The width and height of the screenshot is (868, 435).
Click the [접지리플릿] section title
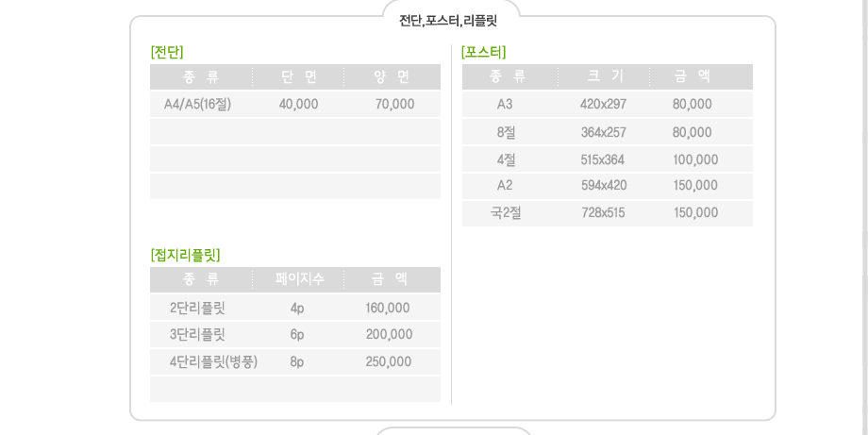pos(185,255)
